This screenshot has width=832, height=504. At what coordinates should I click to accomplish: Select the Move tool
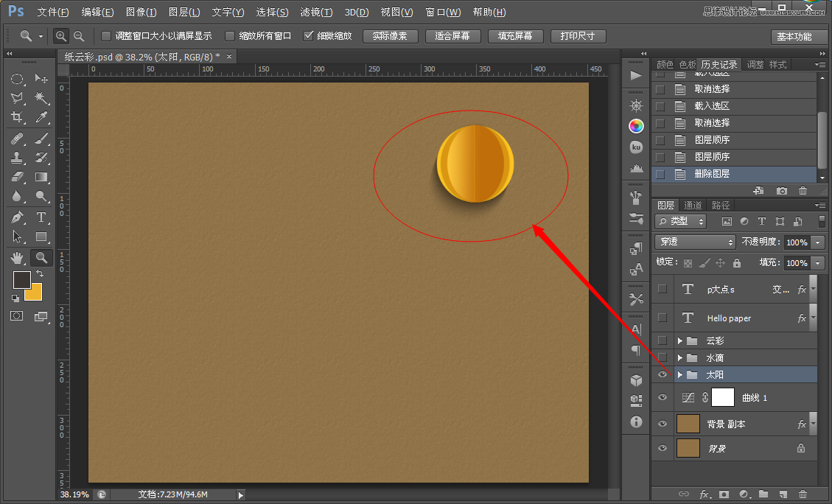pyautogui.click(x=41, y=79)
